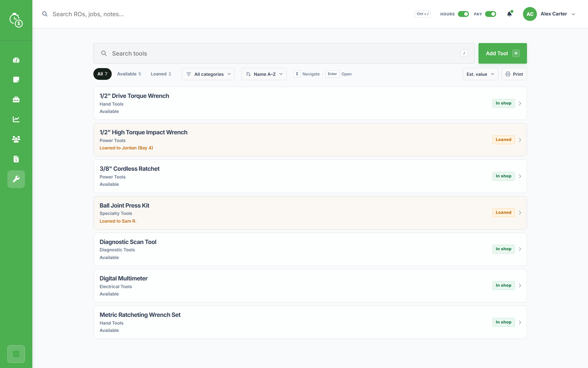This screenshot has height=368, width=588.
Task: Click the Ctrl + / shortcut hint
Action: click(423, 14)
